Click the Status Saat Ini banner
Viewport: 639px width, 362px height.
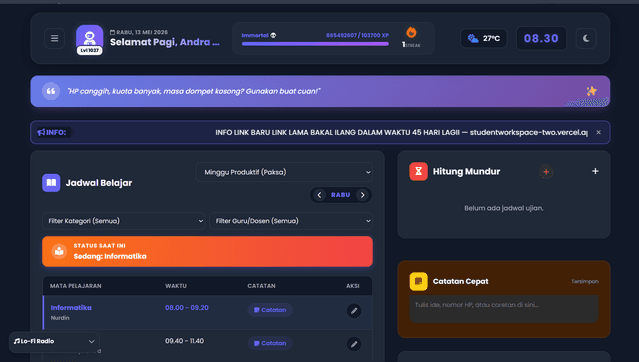click(x=207, y=251)
